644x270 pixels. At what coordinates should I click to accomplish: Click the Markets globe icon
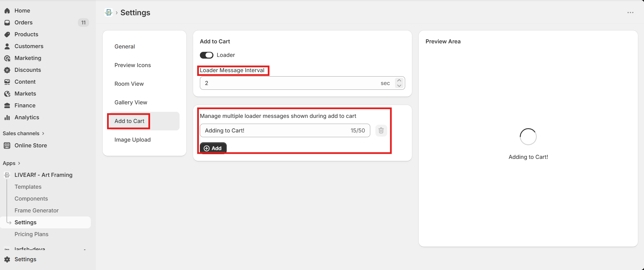click(7, 94)
